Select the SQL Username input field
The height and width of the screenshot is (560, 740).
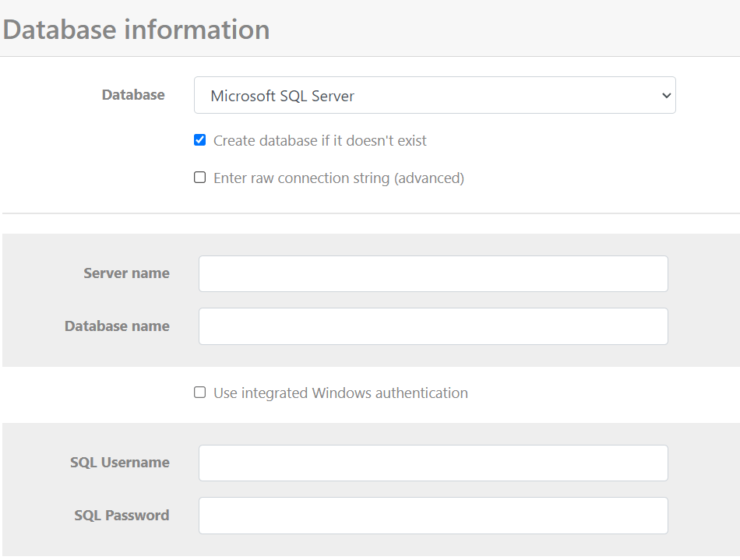(433, 463)
